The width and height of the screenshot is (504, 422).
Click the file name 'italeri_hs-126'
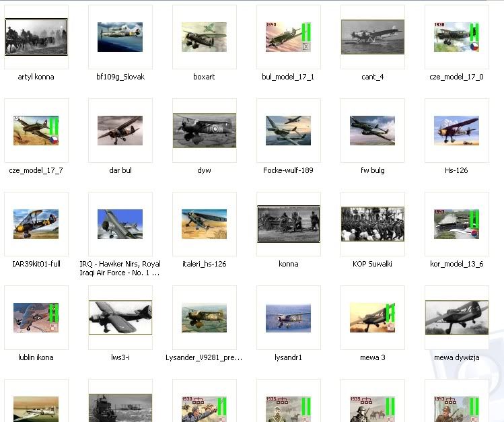(x=205, y=264)
